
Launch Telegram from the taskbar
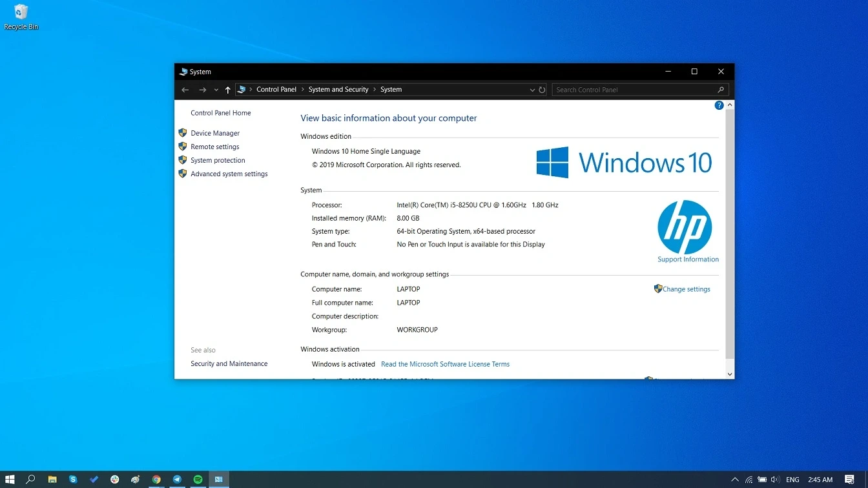tap(177, 480)
